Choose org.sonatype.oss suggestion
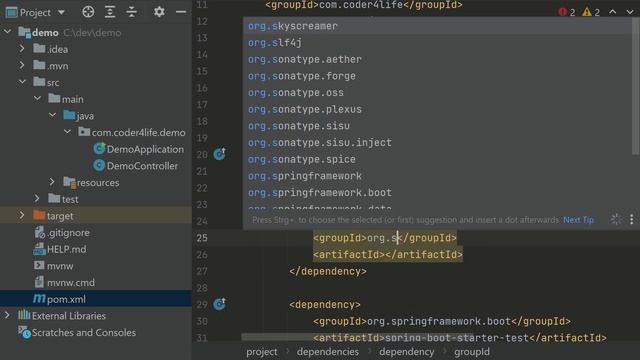This screenshot has width=640, height=360. coord(437,93)
